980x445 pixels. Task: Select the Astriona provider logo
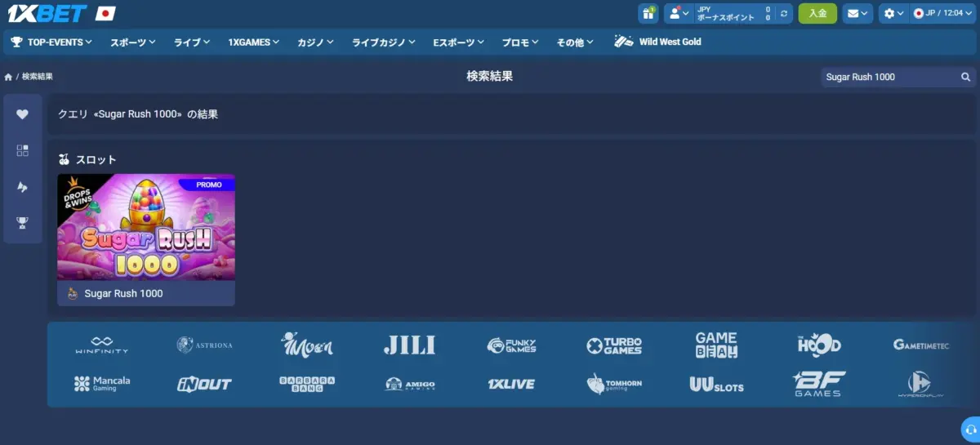click(x=205, y=345)
